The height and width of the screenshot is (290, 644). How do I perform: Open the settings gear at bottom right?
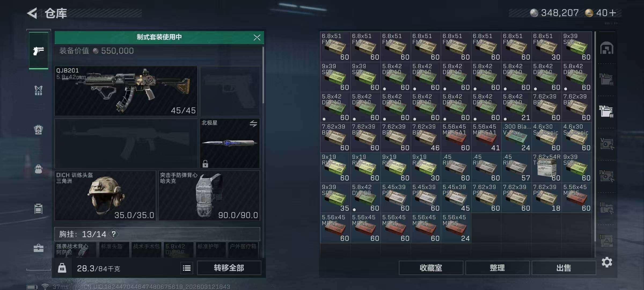(x=607, y=262)
